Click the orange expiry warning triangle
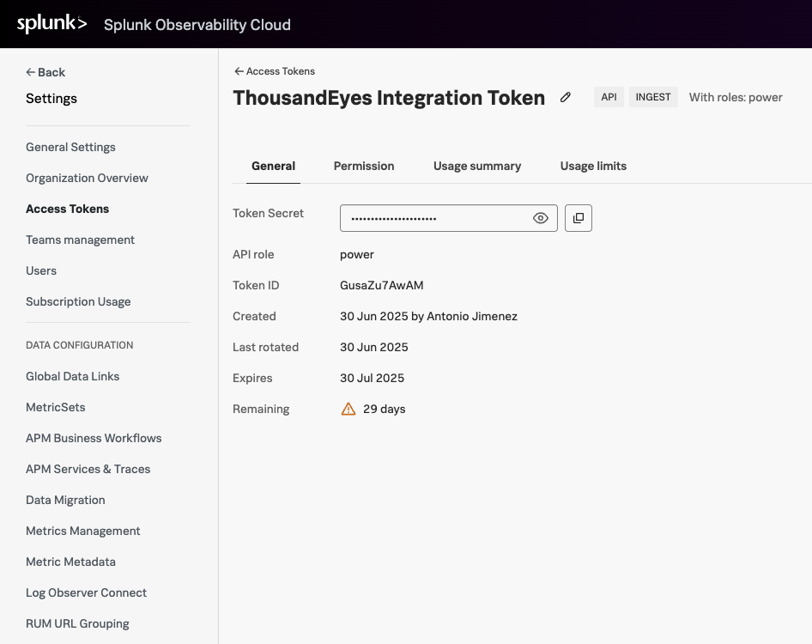812x644 pixels. click(x=348, y=410)
